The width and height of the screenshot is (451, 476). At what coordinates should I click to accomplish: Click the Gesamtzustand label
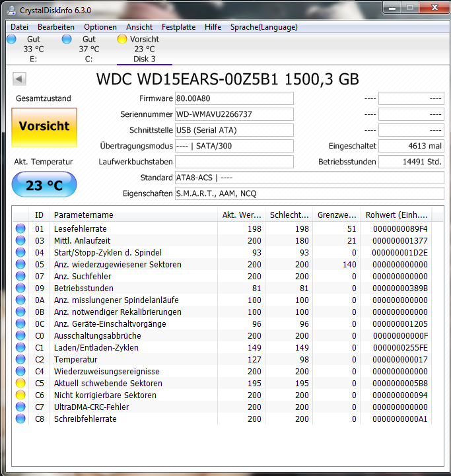point(44,98)
